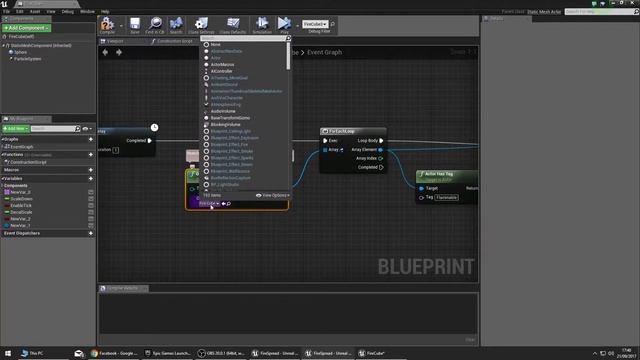
Task: Open the Add Component dropdown
Action: pyautogui.click(x=27, y=28)
